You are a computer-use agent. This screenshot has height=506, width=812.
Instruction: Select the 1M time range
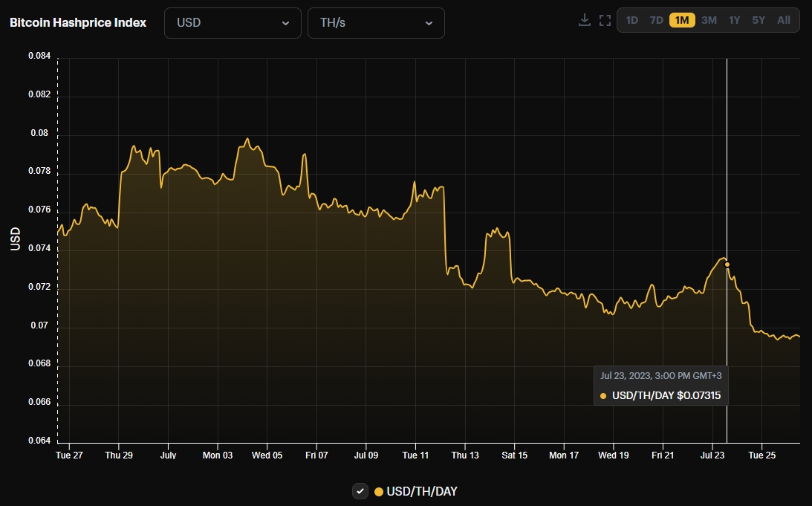click(x=682, y=20)
